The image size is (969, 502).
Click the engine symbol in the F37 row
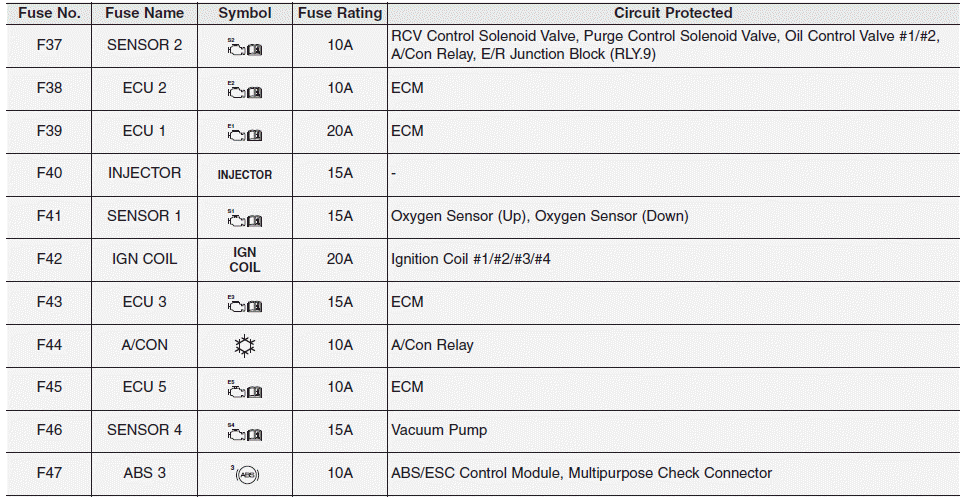(x=244, y=47)
